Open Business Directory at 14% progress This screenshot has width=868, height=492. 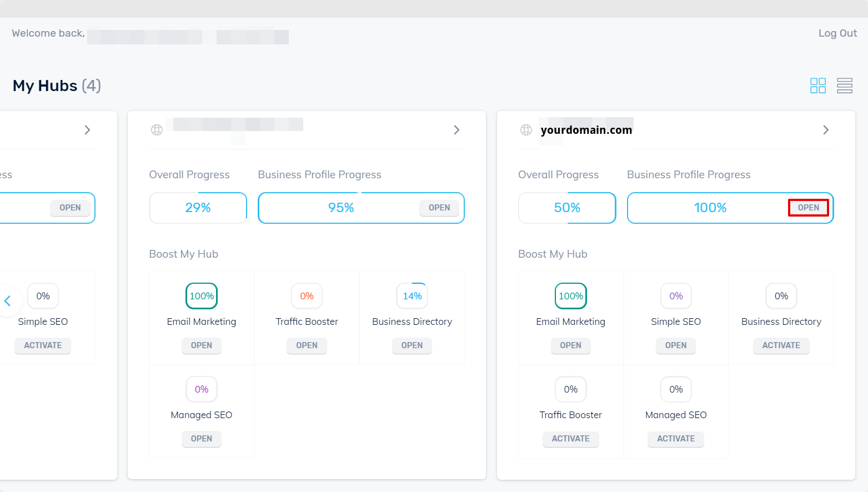(412, 345)
